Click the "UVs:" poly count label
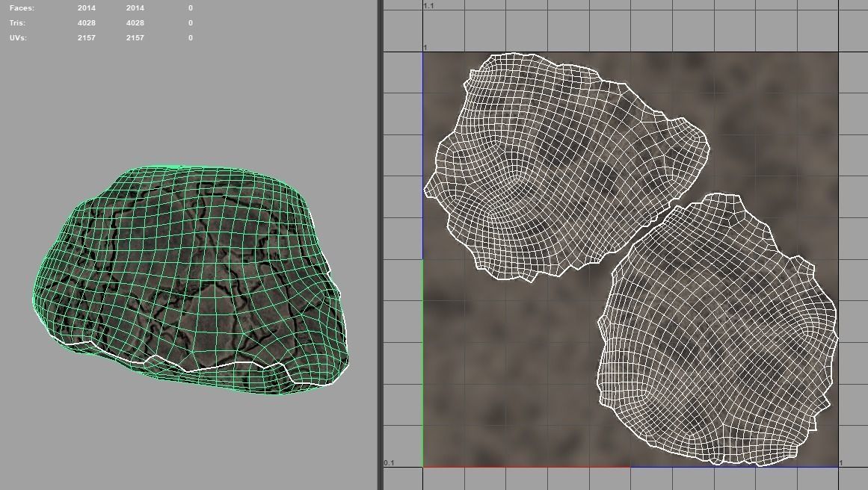The image size is (868, 490). tap(18, 37)
